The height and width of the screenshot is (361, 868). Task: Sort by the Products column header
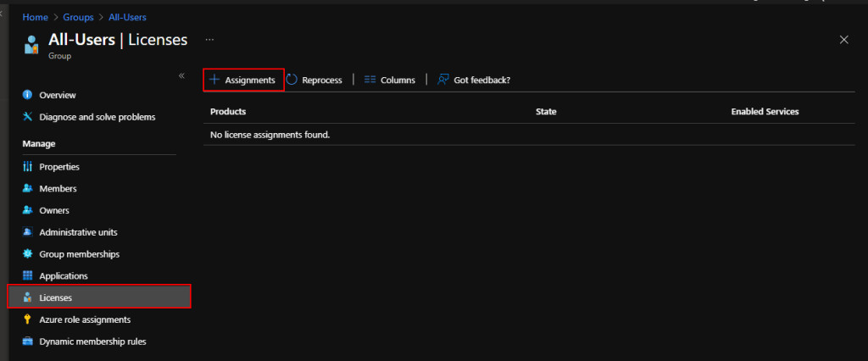pos(228,112)
